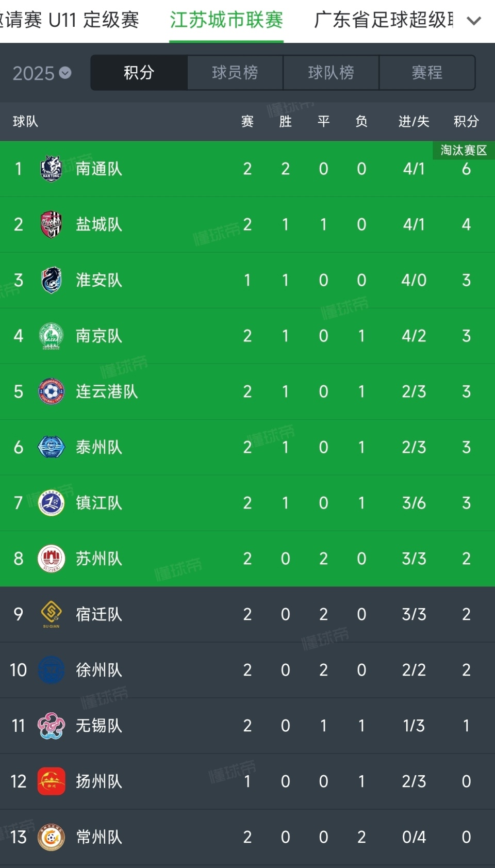Tap the Yancheng team logo
Image resolution: width=495 pixels, height=868 pixels.
(x=51, y=224)
